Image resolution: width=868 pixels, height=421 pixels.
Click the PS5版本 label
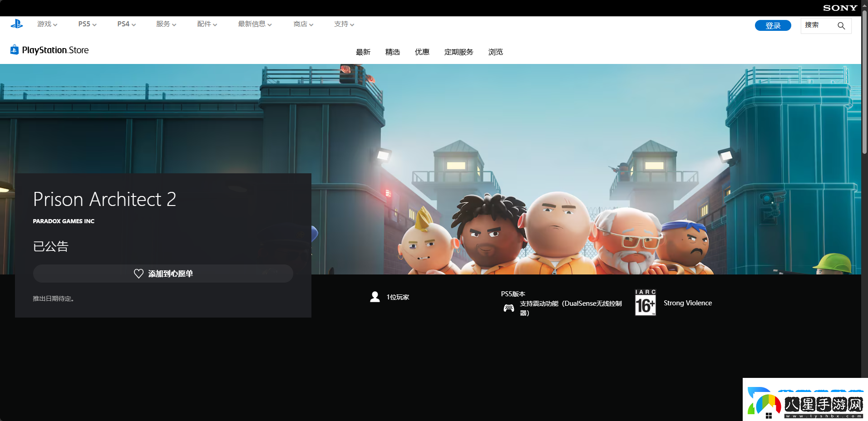(513, 294)
